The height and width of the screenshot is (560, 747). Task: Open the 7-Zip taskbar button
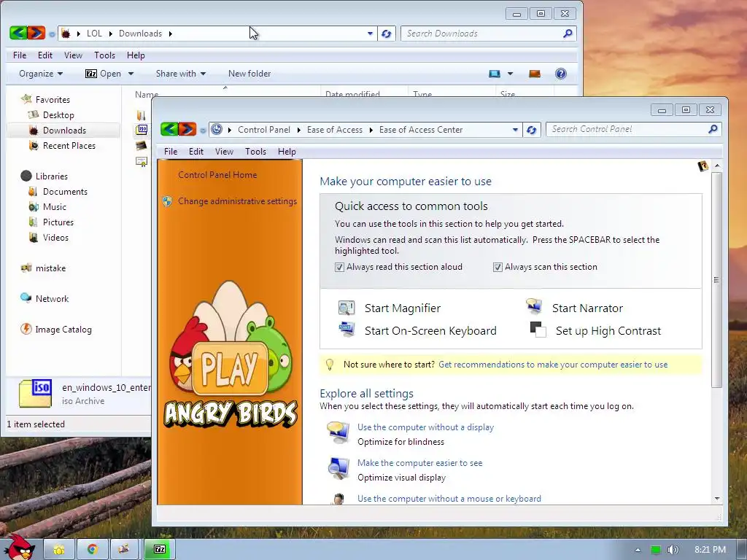coord(160,549)
